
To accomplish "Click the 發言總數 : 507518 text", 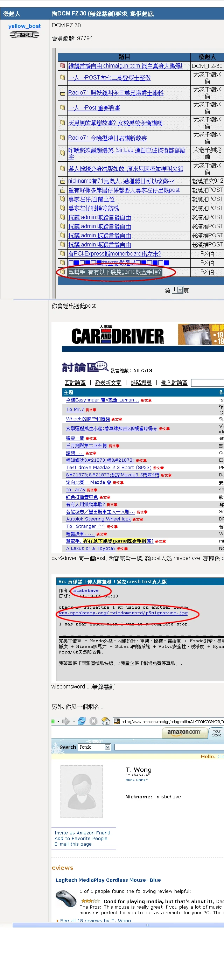I will [x=131, y=370].
